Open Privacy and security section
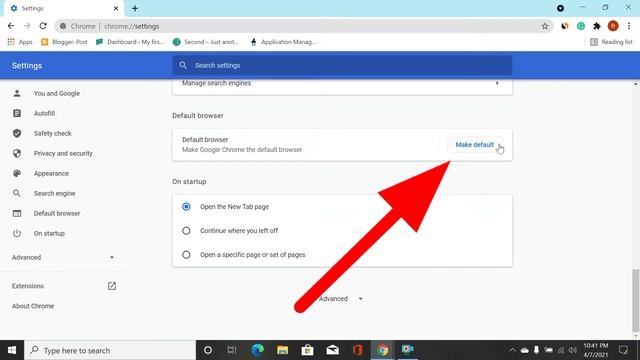 63,153
